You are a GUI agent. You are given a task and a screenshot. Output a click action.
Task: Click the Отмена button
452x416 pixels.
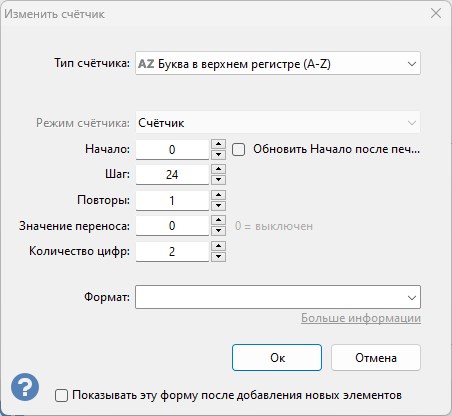tap(376, 358)
